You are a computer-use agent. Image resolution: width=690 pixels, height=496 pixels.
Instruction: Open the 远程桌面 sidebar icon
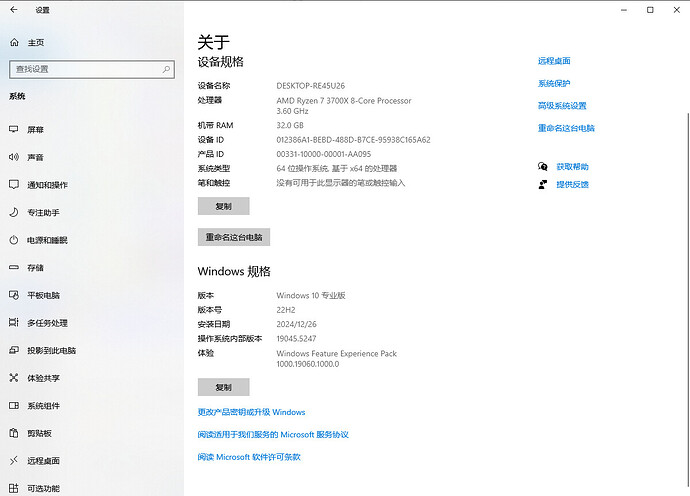14,460
